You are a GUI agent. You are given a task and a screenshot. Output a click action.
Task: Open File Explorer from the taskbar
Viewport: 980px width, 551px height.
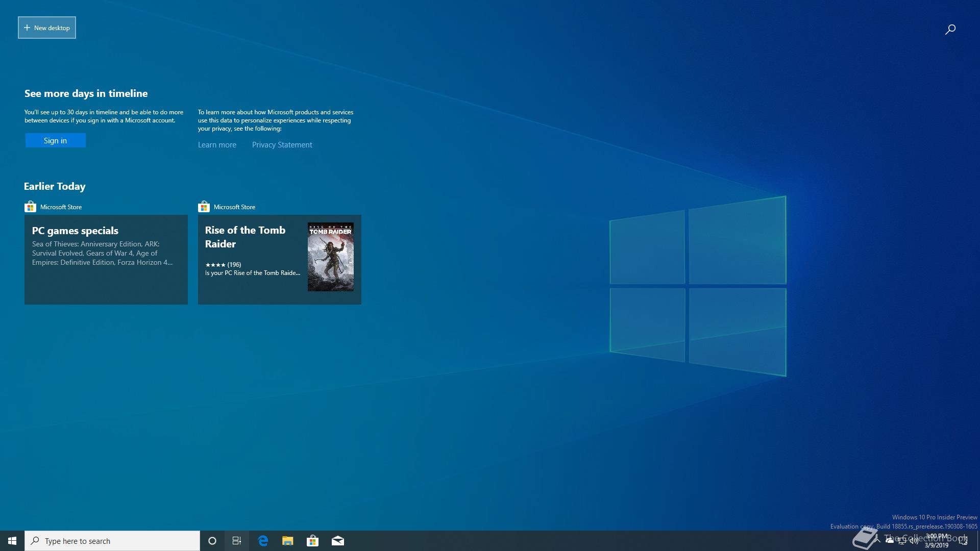[x=288, y=541]
